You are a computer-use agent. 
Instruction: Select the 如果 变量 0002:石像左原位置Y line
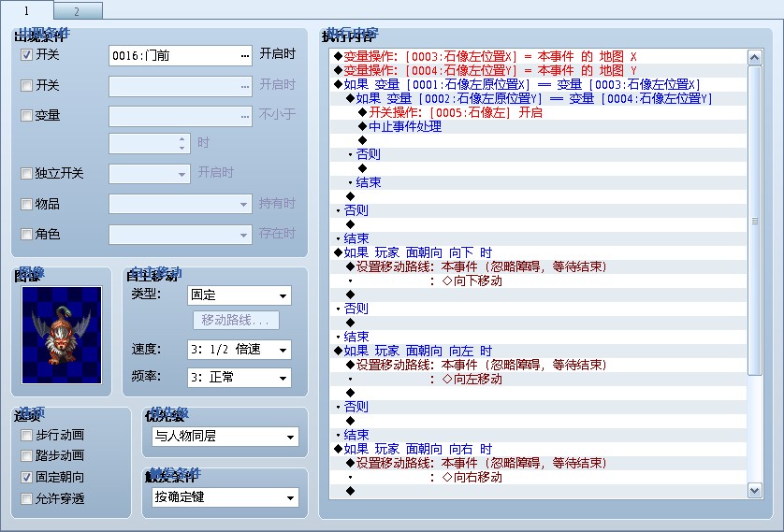538,98
